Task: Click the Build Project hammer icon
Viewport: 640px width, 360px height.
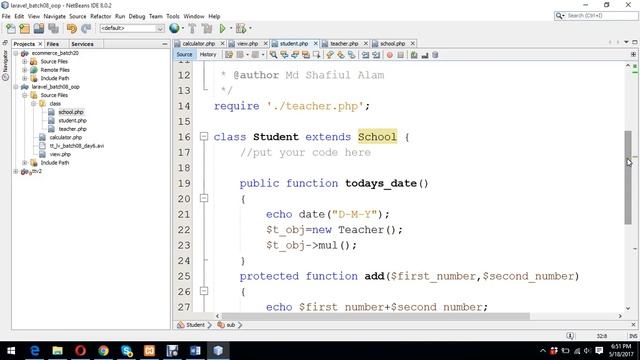Action: coord(193,29)
